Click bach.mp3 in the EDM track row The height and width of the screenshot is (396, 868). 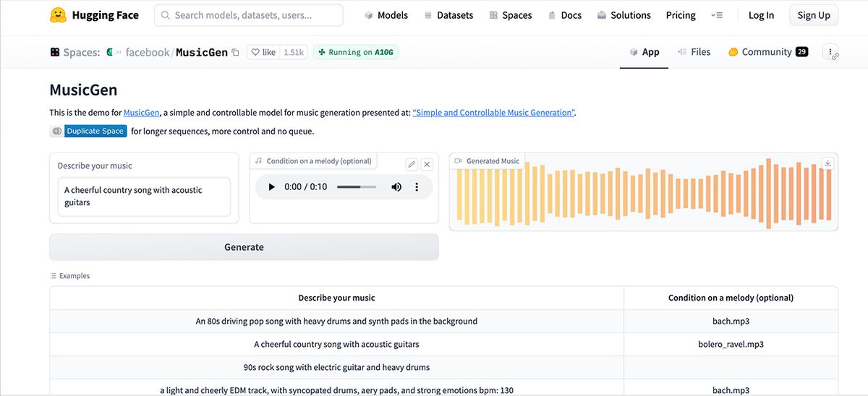731,390
